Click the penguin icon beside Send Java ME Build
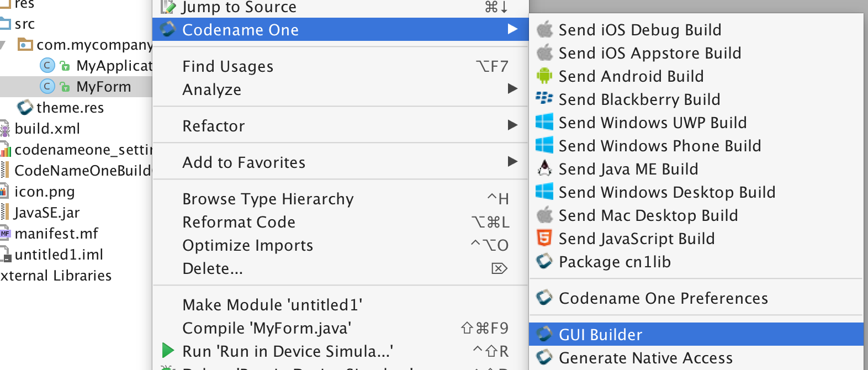868x370 pixels. (x=545, y=169)
